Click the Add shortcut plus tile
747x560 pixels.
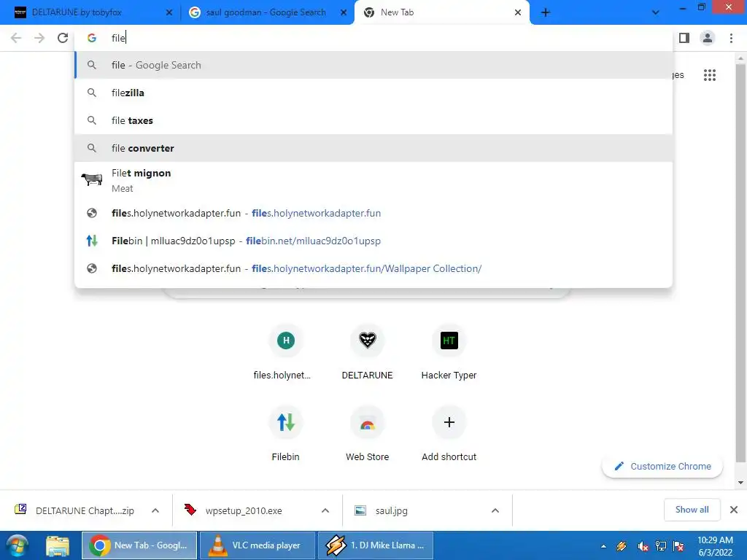click(x=449, y=433)
